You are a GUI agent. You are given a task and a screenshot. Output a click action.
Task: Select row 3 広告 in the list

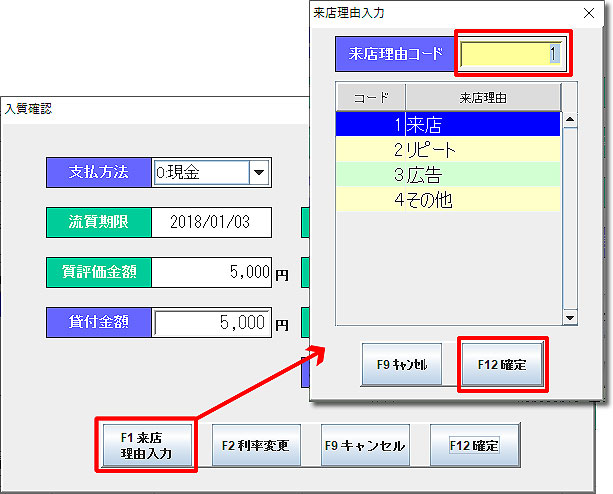(x=448, y=174)
